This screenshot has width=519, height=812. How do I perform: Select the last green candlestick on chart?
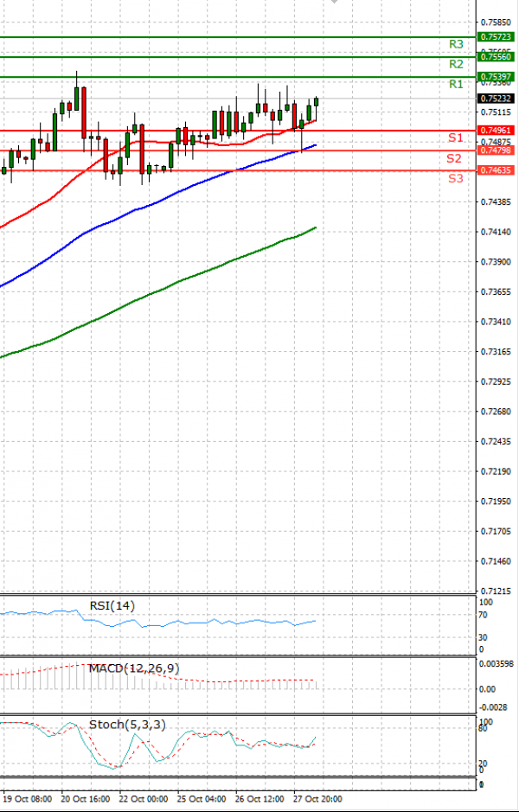coord(316,101)
